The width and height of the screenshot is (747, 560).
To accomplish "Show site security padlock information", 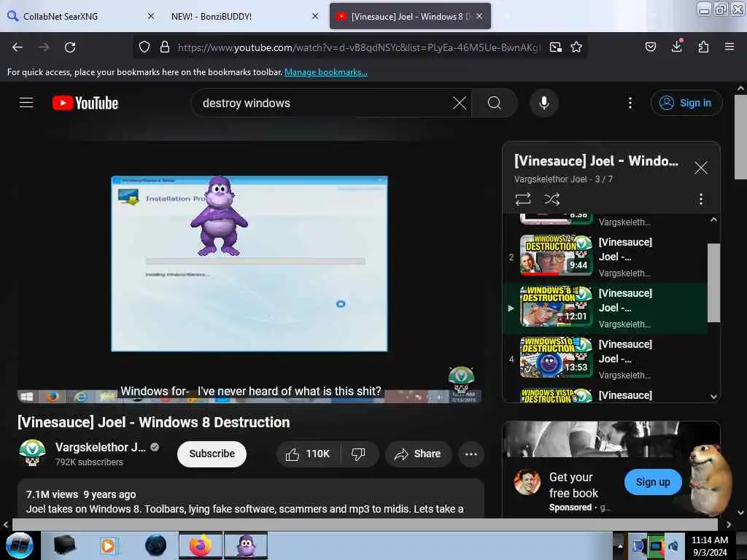I will point(165,47).
